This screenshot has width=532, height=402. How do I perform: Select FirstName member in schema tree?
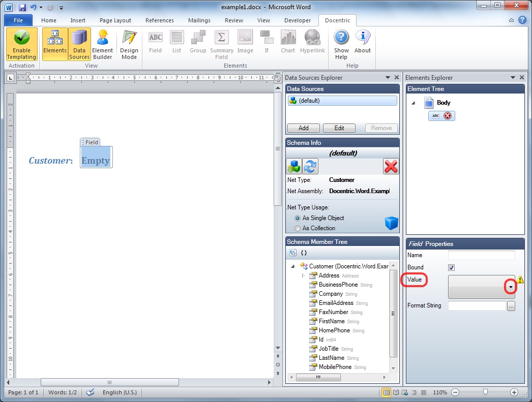[332, 321]
